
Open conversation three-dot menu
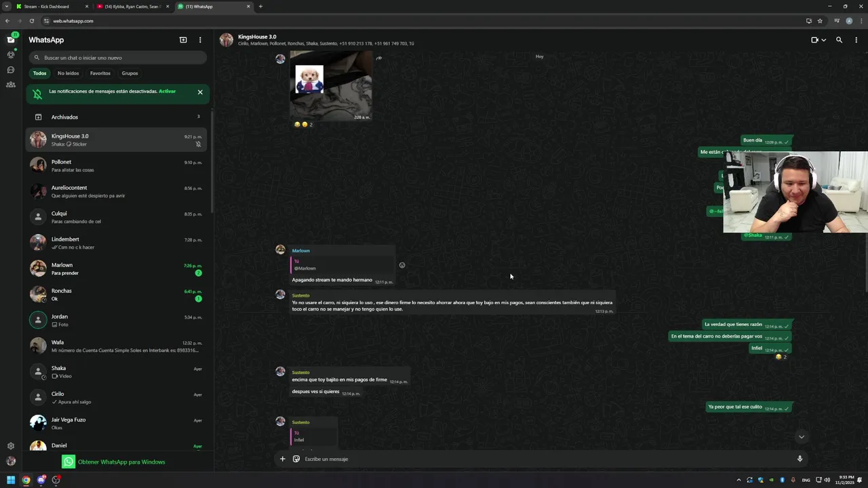point(856,40)
